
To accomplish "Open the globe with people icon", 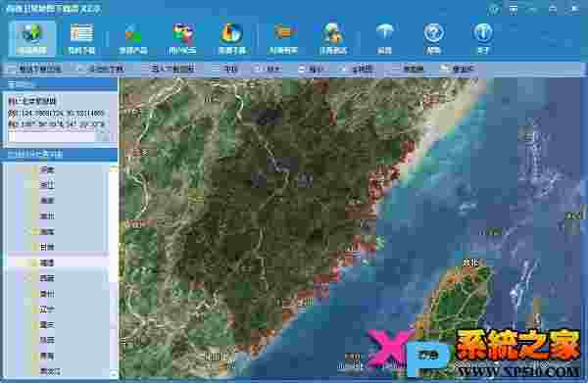I will click(333, 38).
